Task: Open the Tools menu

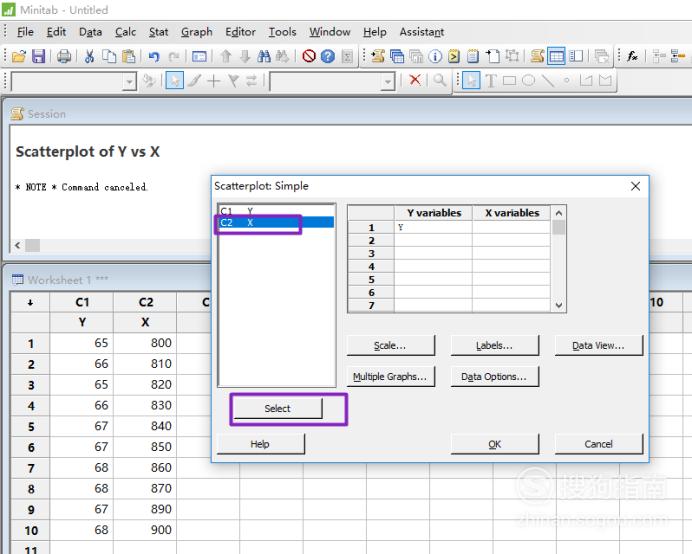Action: click(282, 32)
